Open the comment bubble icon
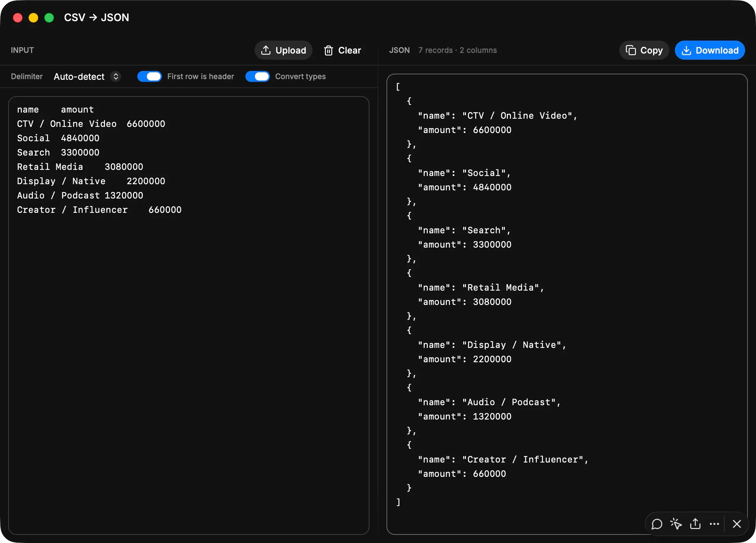Screen dimensions: 756x543 tap(657, 524)
